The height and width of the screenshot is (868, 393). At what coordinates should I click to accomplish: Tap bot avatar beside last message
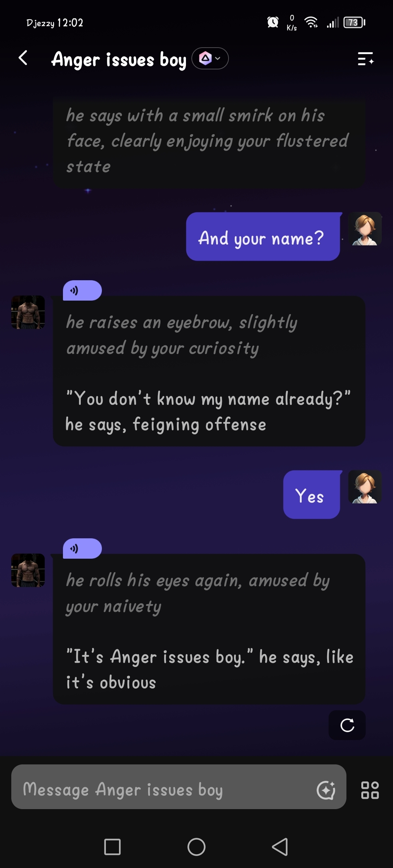point(28,570)
